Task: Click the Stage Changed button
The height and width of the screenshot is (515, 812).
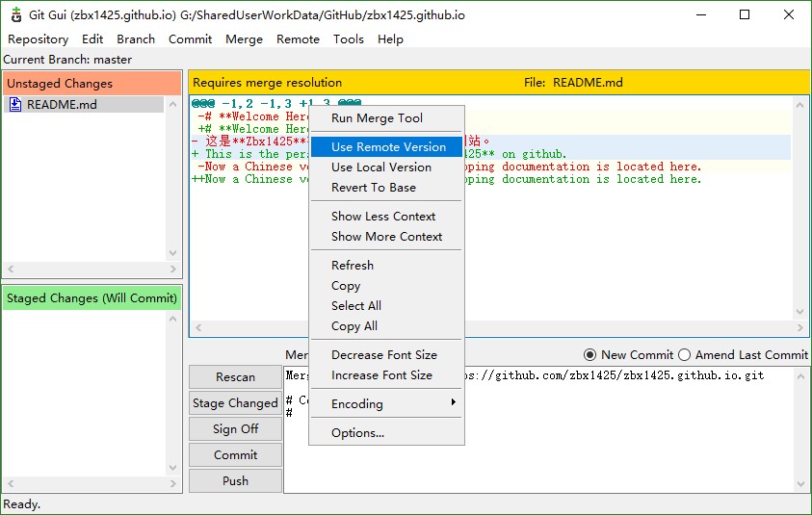Action: (235, 402)
